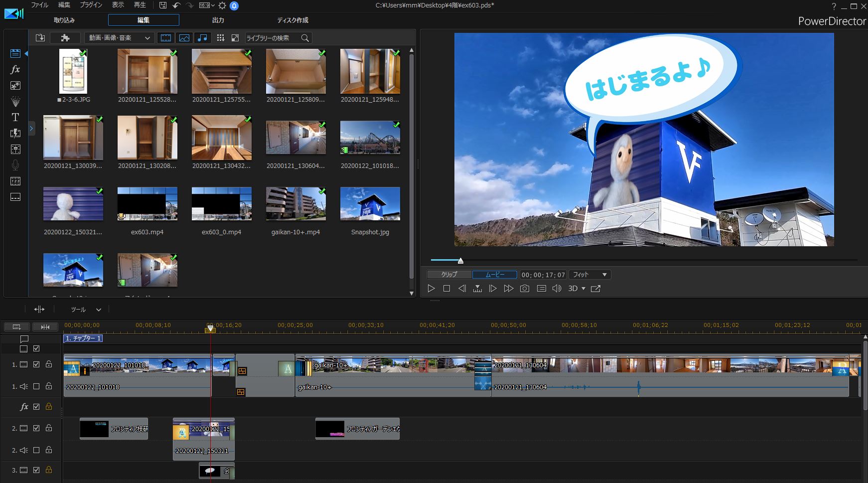Open the Transition Room icon
Viewport: 868px width, 483px height.
15,133
